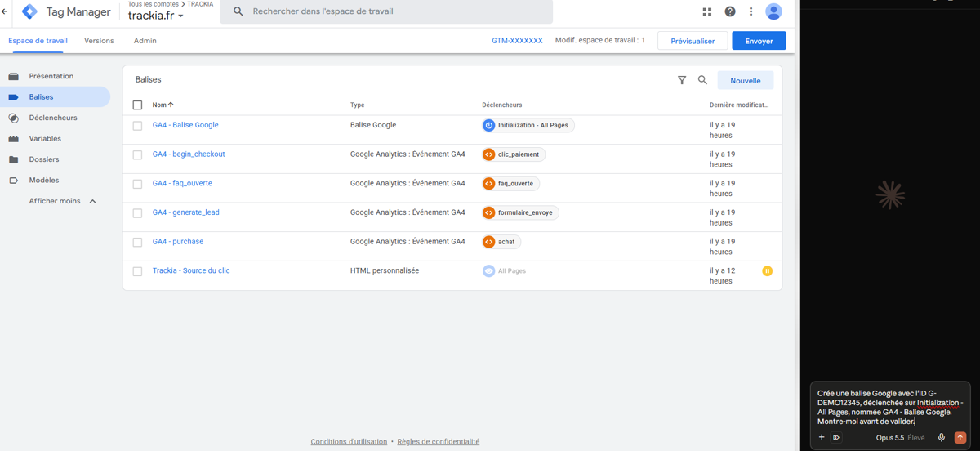Image resolution: width=980 pixels, height=451 pixels.
Task: Switch to the Espace de travail tab
Action: 38,41
